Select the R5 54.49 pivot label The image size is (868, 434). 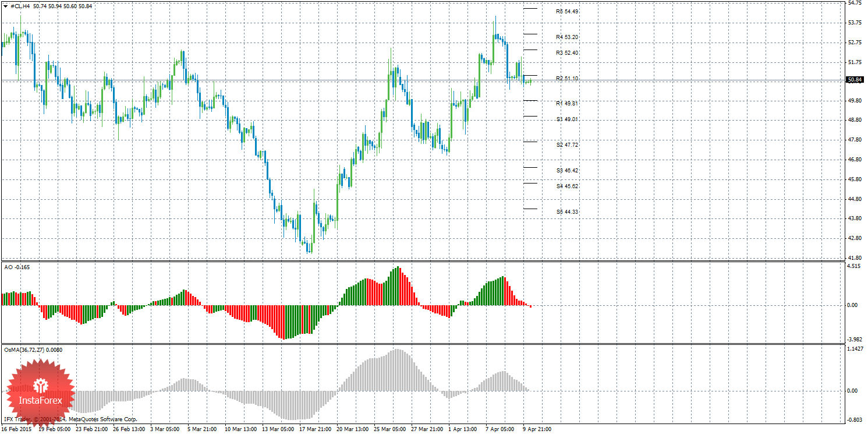567,12
